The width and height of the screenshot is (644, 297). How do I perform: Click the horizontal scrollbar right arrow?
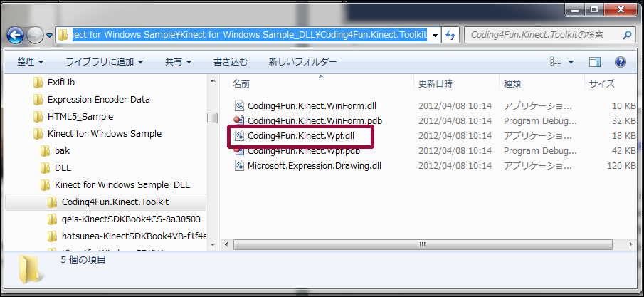pos(631,244)
